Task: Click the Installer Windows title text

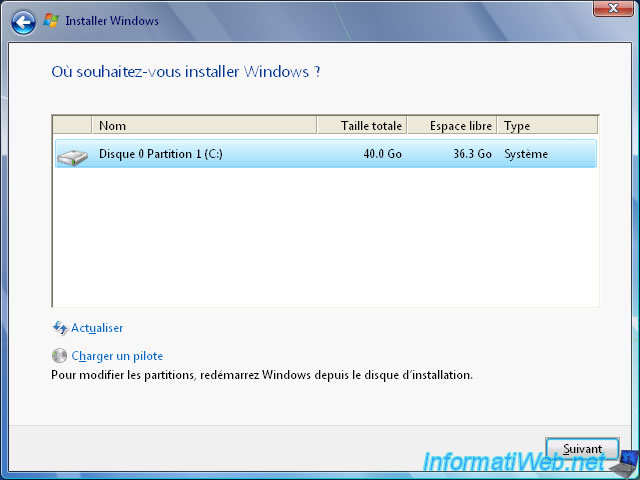Action: coord(112,21)
